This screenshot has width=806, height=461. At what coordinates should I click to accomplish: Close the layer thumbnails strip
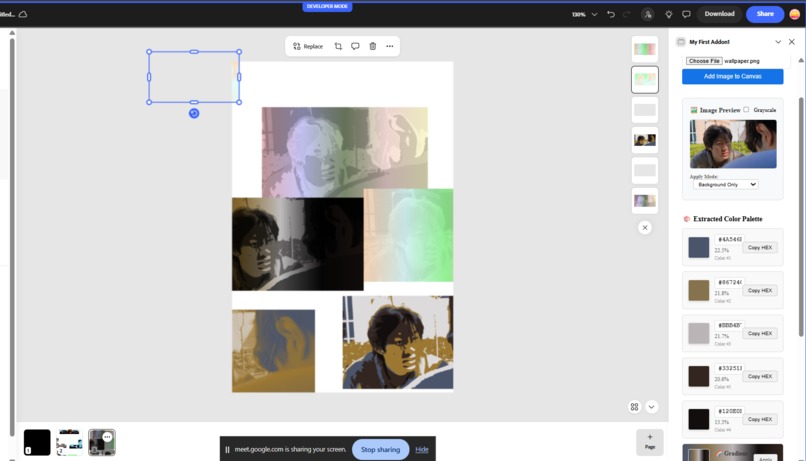pos(645,228)
